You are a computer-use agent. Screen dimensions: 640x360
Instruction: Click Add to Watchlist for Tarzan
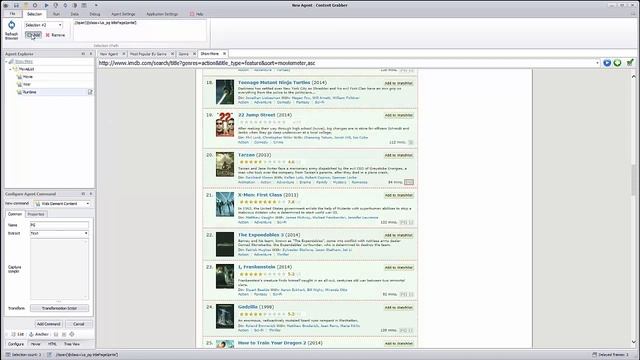click(399, 156)
